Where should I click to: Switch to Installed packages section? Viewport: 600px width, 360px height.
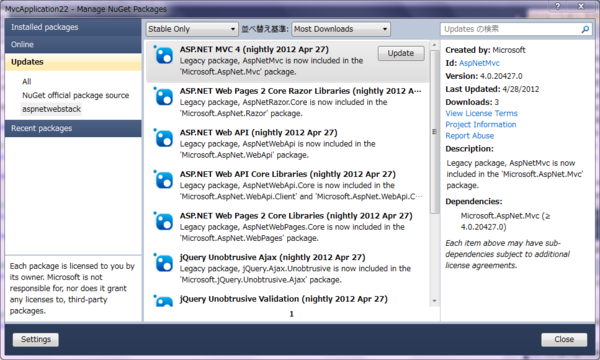click(73, 27)
